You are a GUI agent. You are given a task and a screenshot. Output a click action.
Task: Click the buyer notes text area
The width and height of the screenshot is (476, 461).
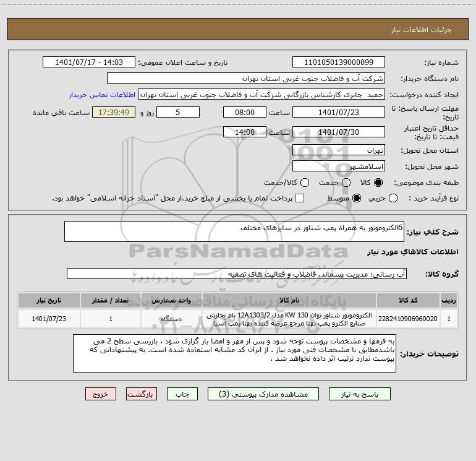[234, 353]
